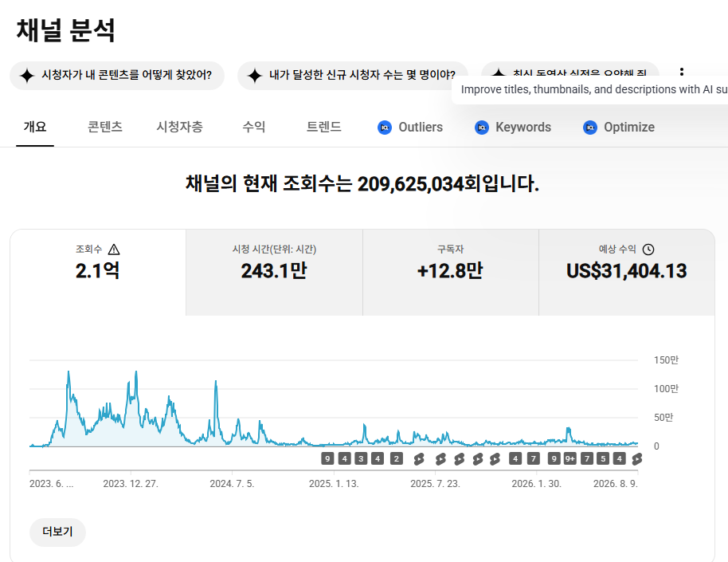Image resolution: width=728 pixels, height=562 pixels.
Task: Click chip asking about new viewers achieved
Action: point(353,75)
